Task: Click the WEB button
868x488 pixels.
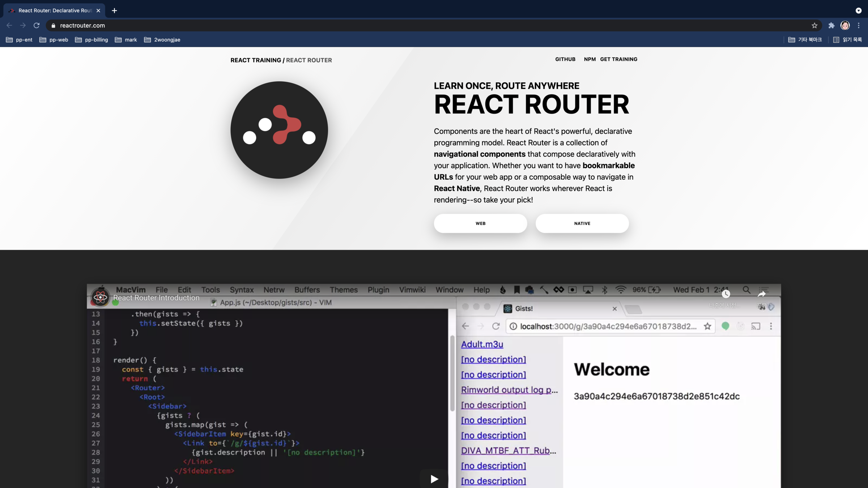Action: tap(480, 223)
